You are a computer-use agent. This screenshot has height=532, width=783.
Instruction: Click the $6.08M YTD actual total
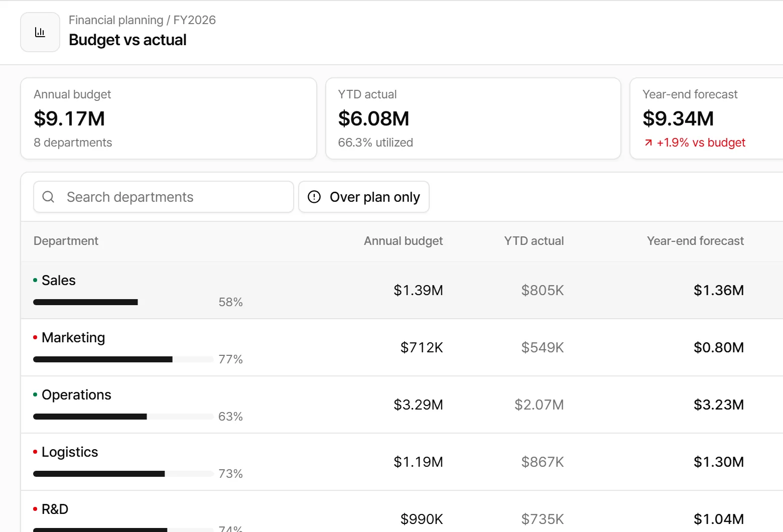(373, 118)
